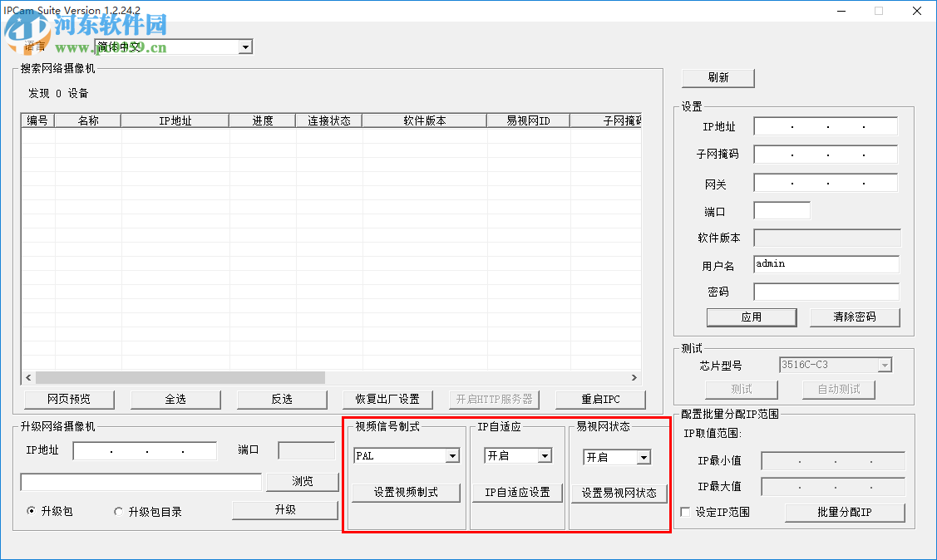The height and width of the screenshot is (560, 937).
Task: Click IP自适应设置 button
Action: [x=517, y=492]
